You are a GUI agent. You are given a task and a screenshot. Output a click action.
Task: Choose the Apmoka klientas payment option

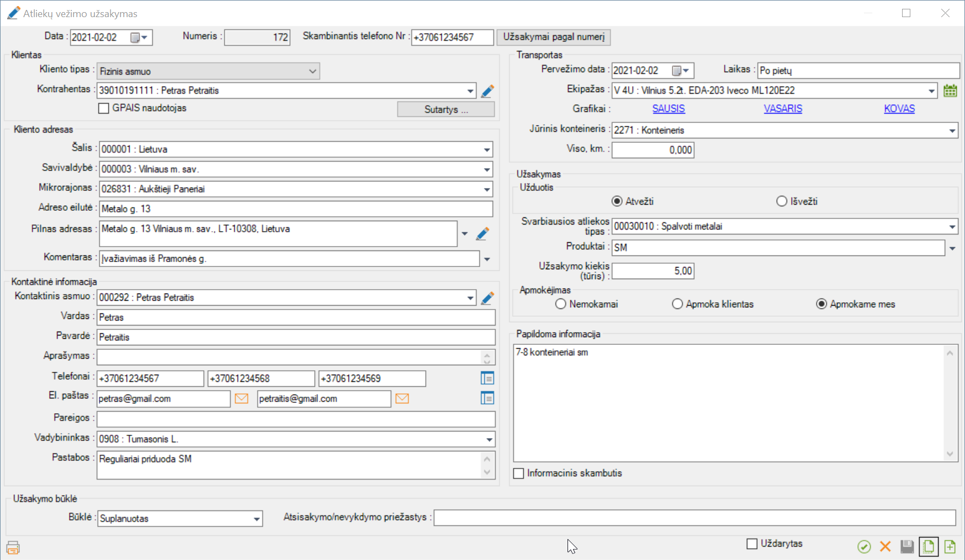(677, 304)
